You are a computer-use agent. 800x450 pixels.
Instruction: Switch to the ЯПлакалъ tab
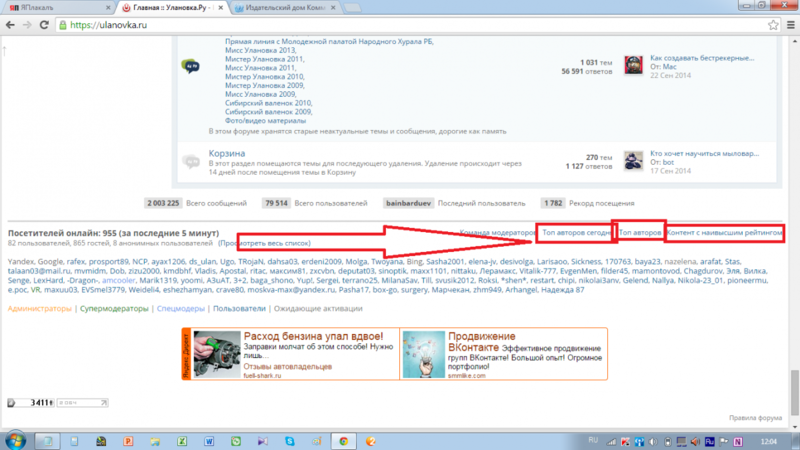click(57, 8)
